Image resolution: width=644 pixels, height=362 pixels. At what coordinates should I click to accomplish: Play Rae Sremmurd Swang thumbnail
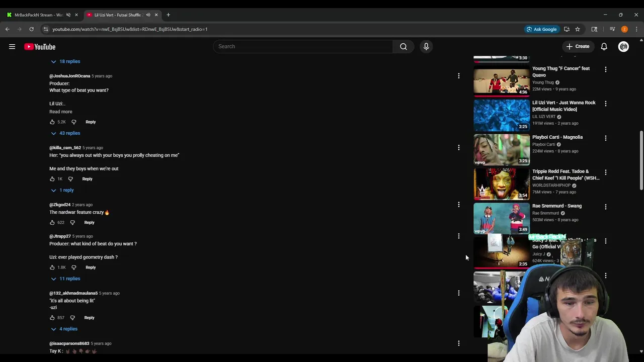click(x=501, y=218)
